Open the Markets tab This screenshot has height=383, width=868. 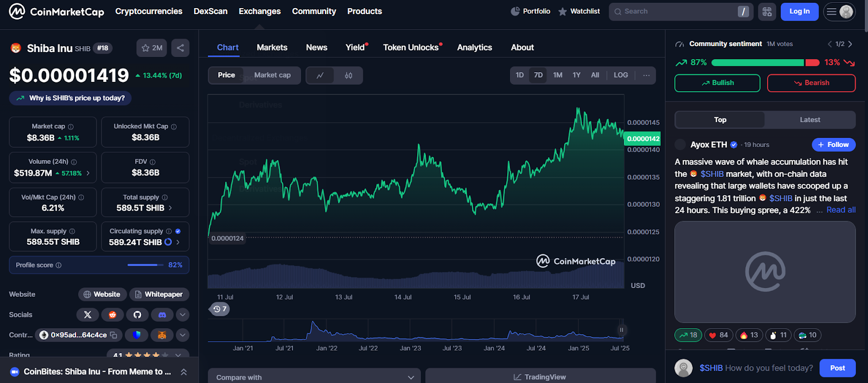272,48
